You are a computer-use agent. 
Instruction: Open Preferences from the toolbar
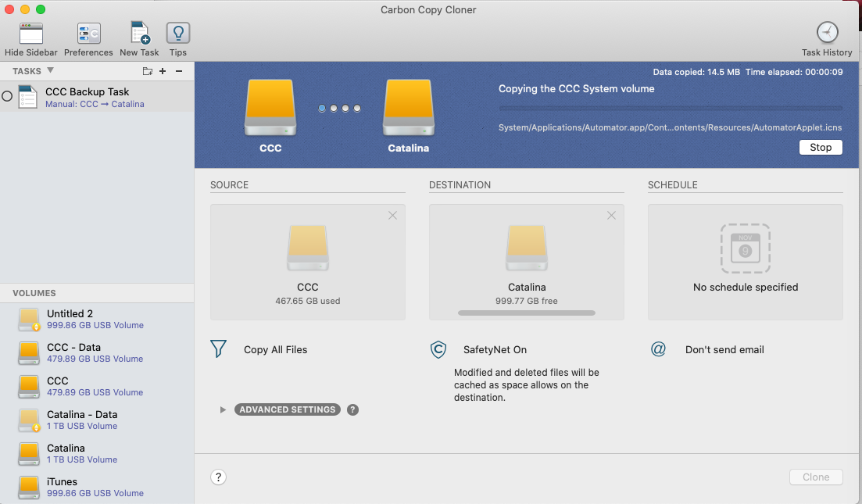pos(88,34)
